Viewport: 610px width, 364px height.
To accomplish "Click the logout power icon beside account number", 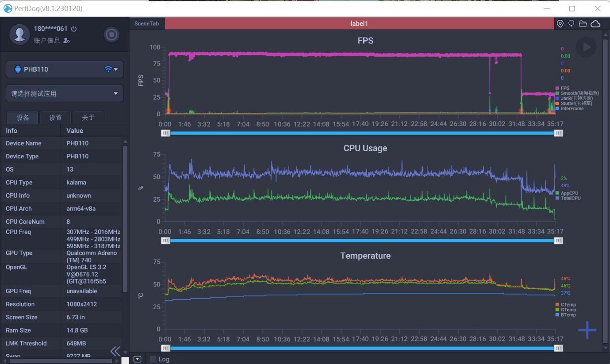I will click(74, 29).
